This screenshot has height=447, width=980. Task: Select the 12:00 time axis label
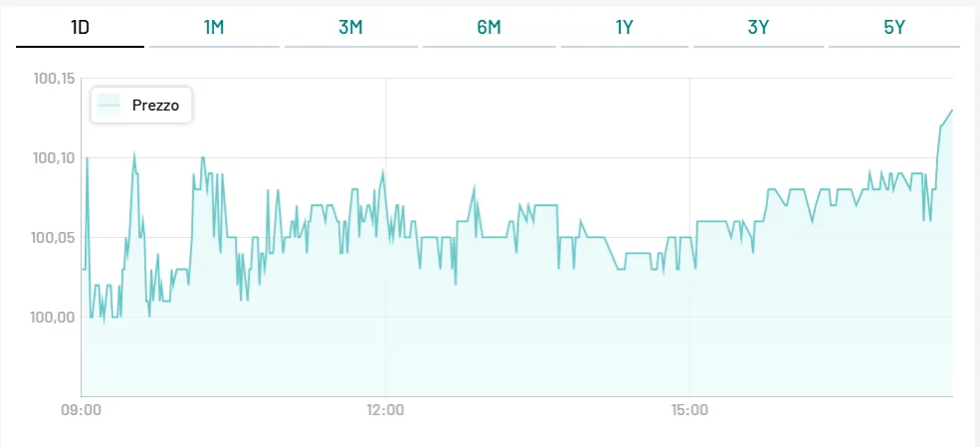[385, 410]
